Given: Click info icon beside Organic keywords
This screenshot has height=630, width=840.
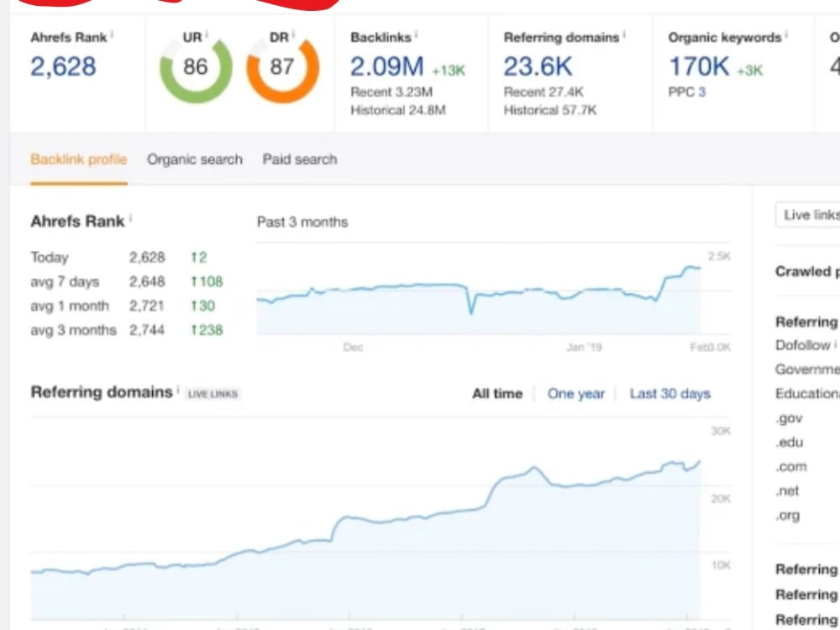Looking at the screenshot, I should pos(786,34).
